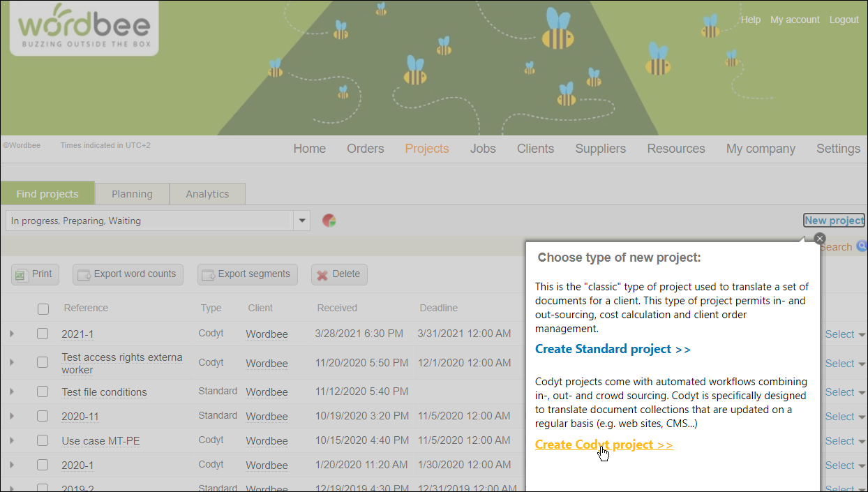Viewport: 868px width, 492px height.
Task: Click the Wordbee logo
Action: click(x=84, y=28)
